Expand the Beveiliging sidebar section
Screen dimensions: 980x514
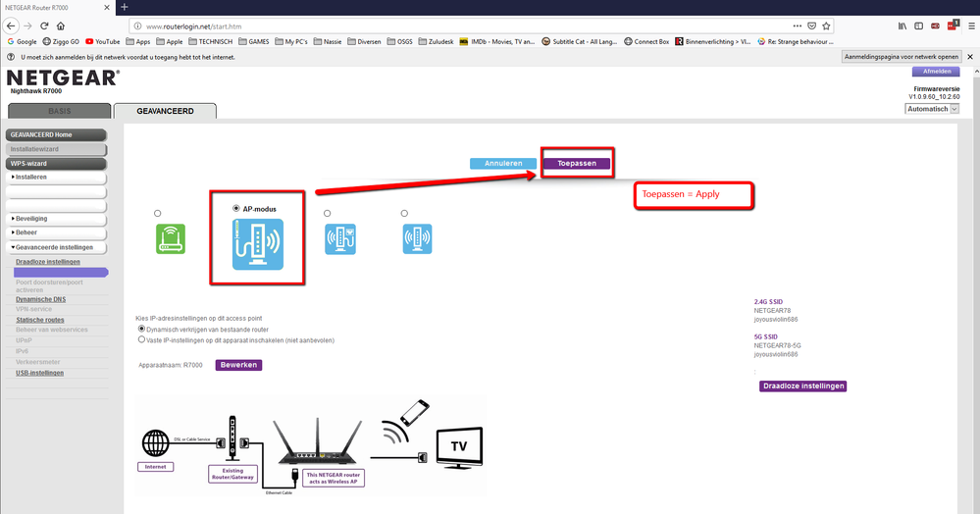click(56, 219)
